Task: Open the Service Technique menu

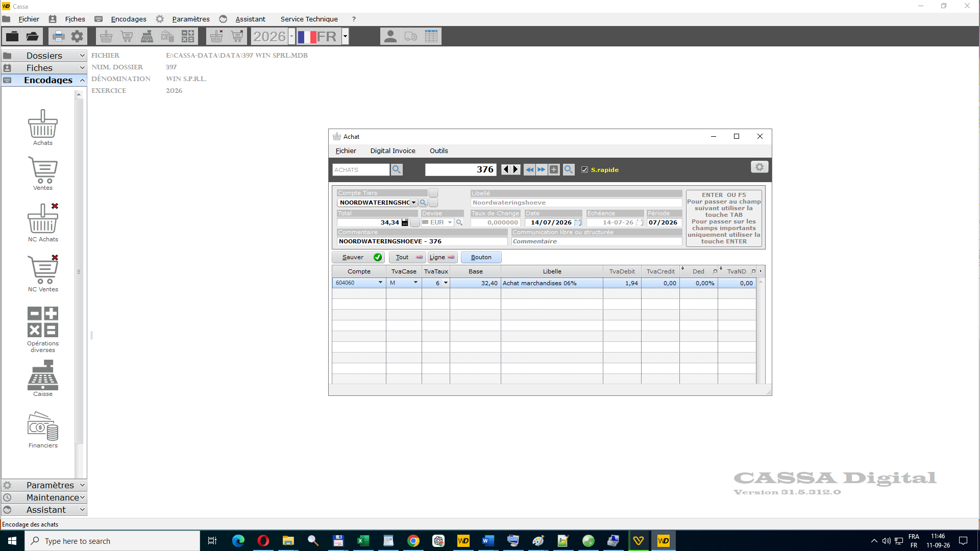Action: pyautogui.click(x=309, y=19)
